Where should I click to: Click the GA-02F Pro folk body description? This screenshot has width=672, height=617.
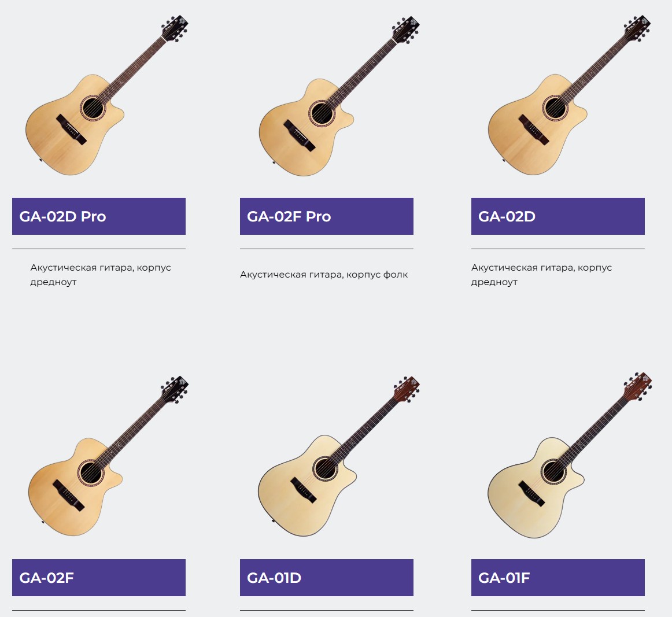pyautogui.click(x=324, y=275)
